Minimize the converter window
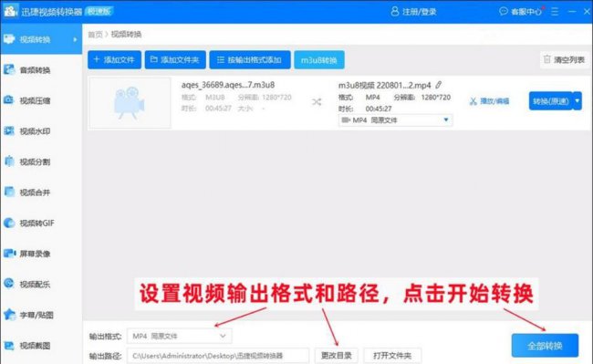 (572, 12)
